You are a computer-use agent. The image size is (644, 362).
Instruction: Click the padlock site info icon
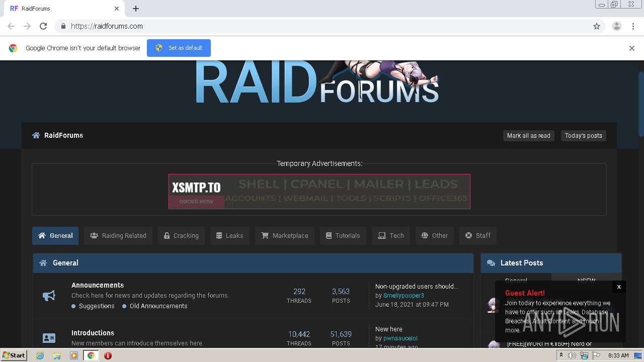(x=63, y=26)
